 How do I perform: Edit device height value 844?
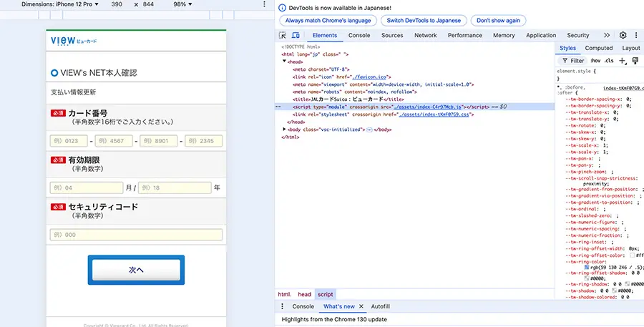click(x=148, y=4)
